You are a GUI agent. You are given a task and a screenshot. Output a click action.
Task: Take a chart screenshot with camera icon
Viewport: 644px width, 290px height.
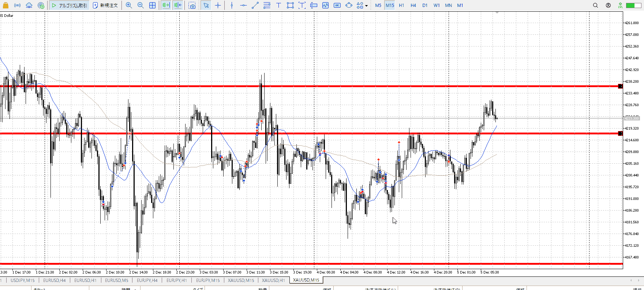pyautogui.click(x=192, y=5)
